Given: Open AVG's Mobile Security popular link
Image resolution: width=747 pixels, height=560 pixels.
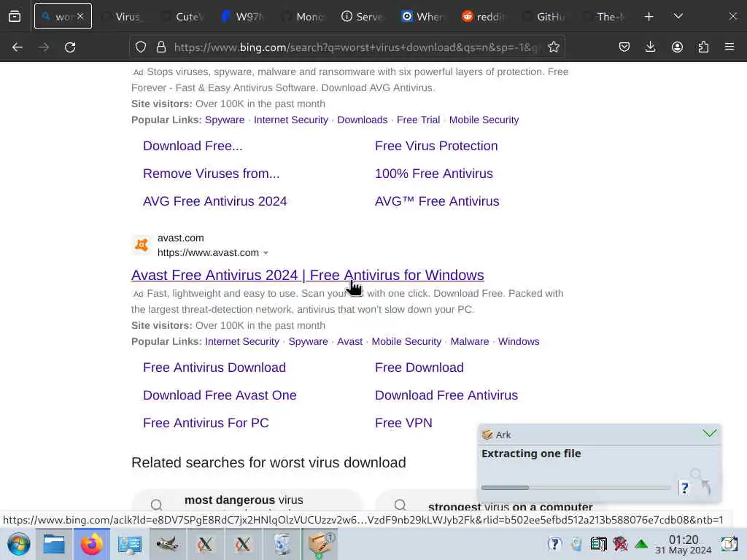Looking at the screenshot, I should click(x=484, y=120).
